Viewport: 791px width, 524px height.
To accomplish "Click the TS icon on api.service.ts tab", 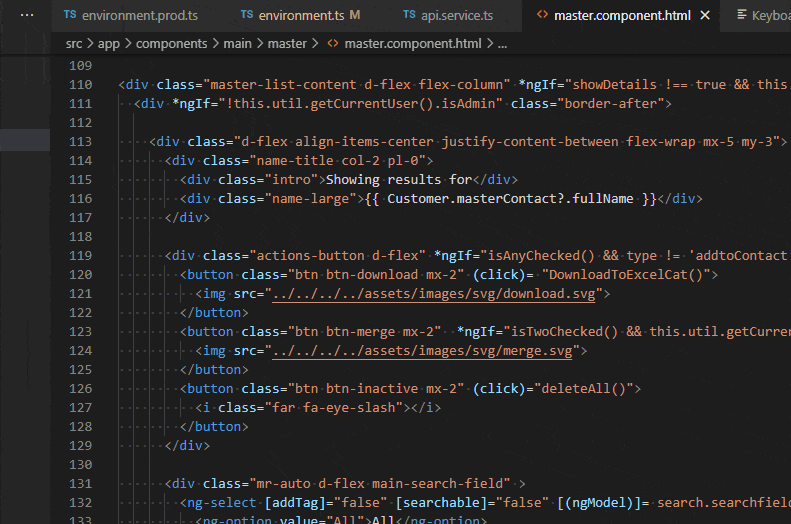I will (x=409, y=15).
